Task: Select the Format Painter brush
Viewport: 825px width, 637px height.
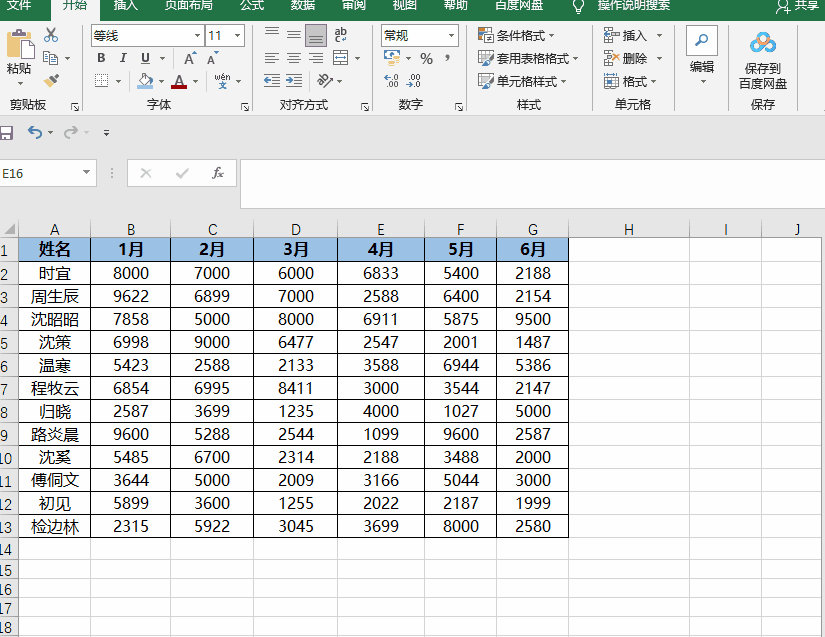Action: (x=51, y=80)
